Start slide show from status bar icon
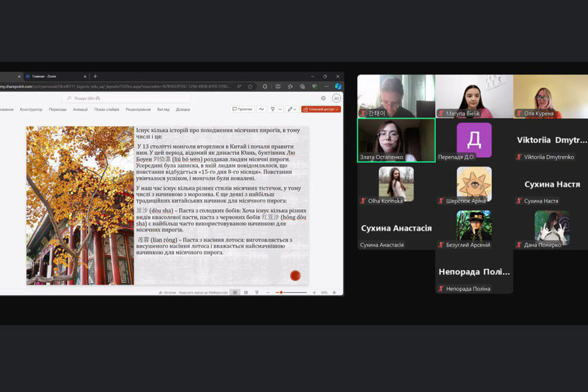Screen dimensions: 588x392 click(257, 293)
